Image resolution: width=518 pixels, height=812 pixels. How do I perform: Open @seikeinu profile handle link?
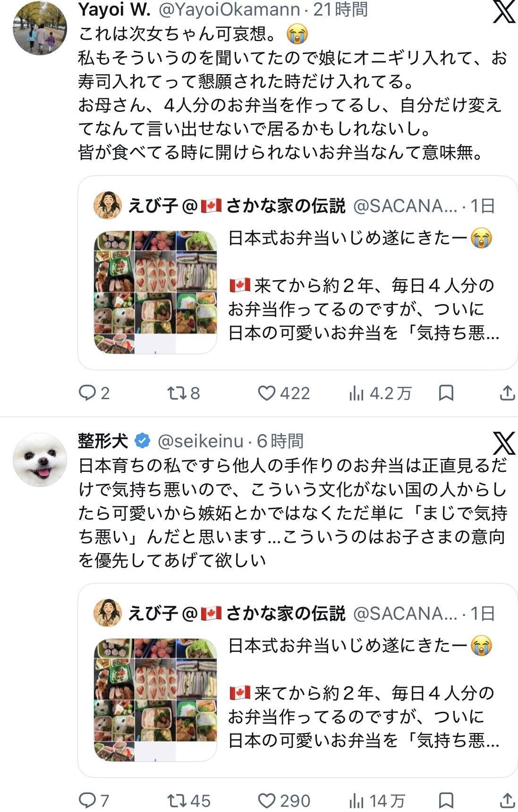click(x=200, y=441)
